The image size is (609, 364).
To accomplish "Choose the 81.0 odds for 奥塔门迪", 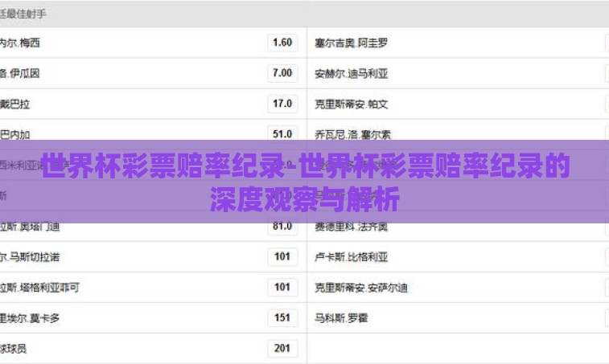I will click(282, 227).
